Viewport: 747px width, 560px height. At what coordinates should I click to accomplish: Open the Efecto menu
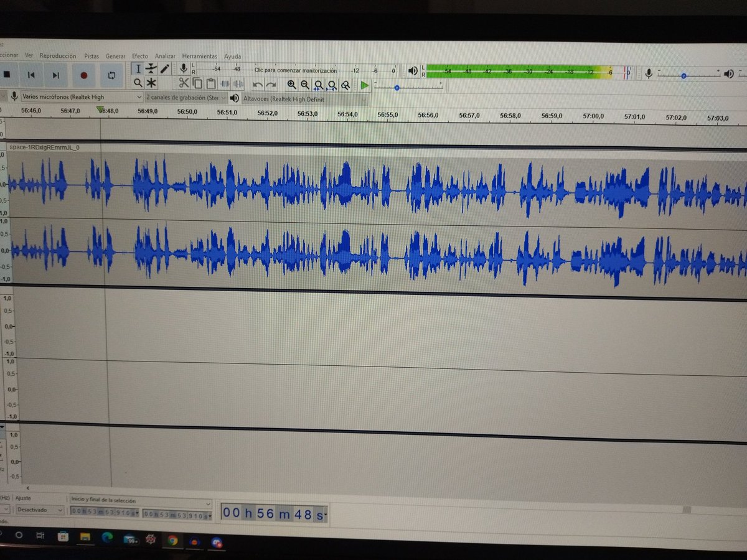pos(140,56)
